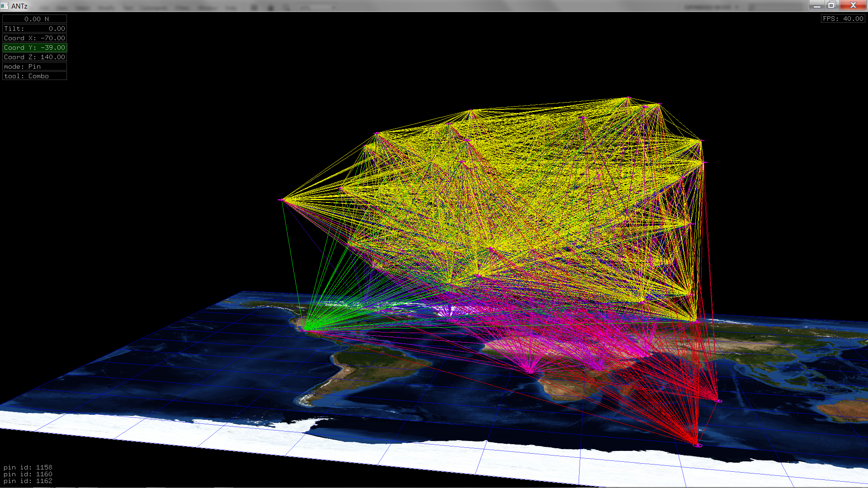Click the 0.00 N heading readout
Screen dimensions: 868x488
pos(34,19)
